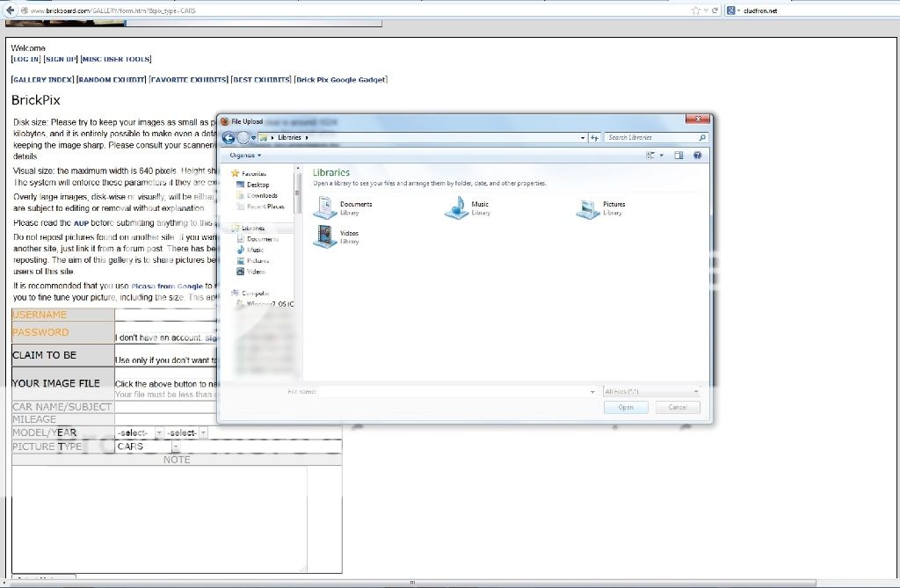This screenshot has height=588, width=900.
Task: Open the Pictures library icon
Action: [x=587, y=208]
